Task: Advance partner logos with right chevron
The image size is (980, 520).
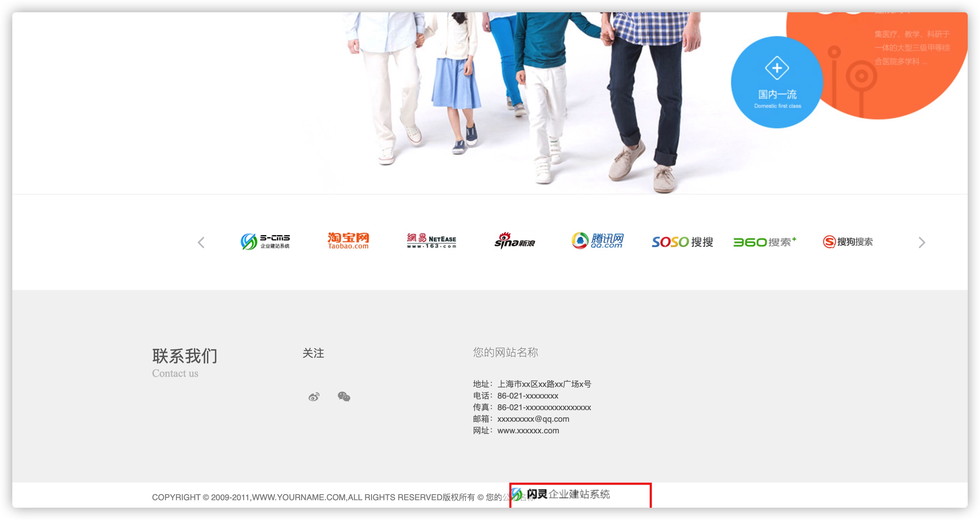Action: click(x=921, y=243)
